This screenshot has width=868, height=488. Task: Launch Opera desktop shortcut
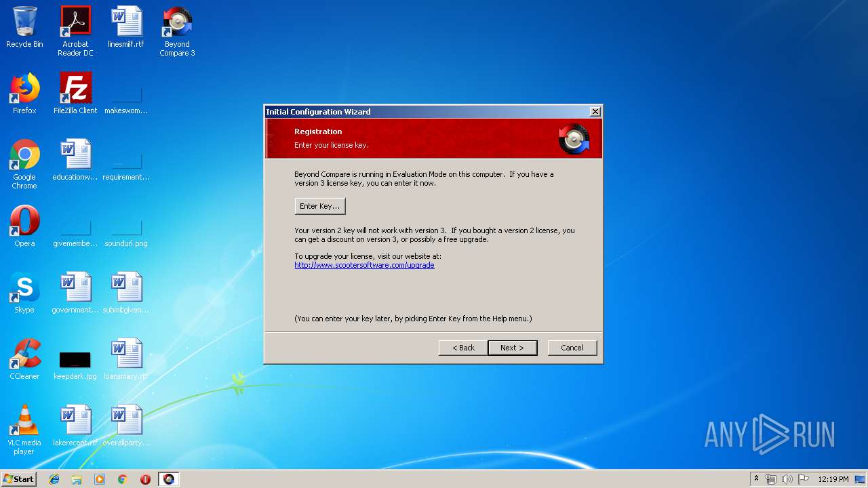24,226
